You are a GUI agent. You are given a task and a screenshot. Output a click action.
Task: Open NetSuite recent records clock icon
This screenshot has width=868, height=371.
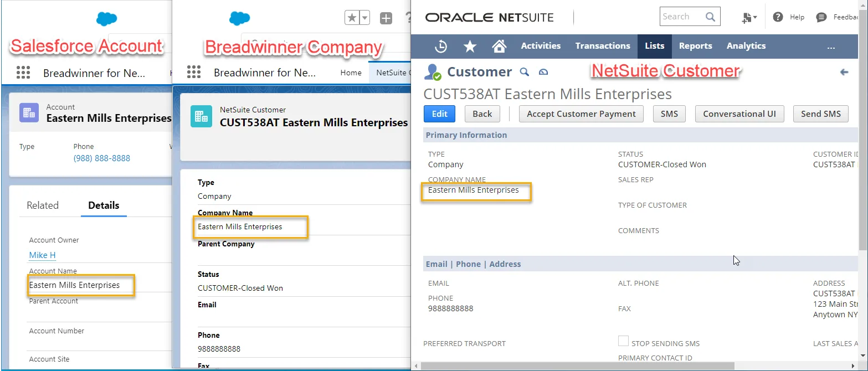tap(441, 46)
